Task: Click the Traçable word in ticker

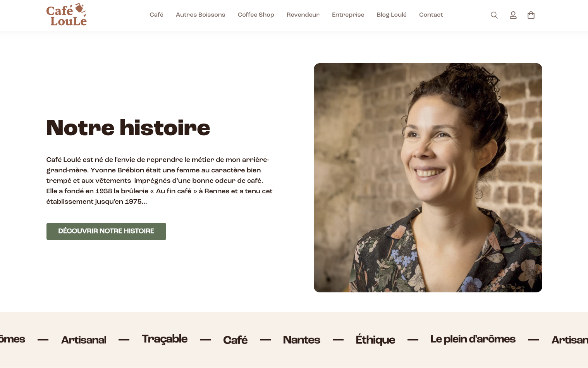Action: [165, 339]
